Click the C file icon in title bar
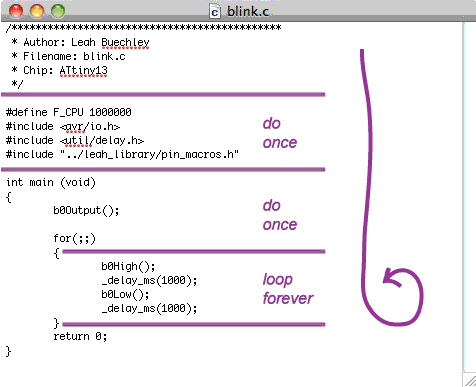 [x=215, y=12]
